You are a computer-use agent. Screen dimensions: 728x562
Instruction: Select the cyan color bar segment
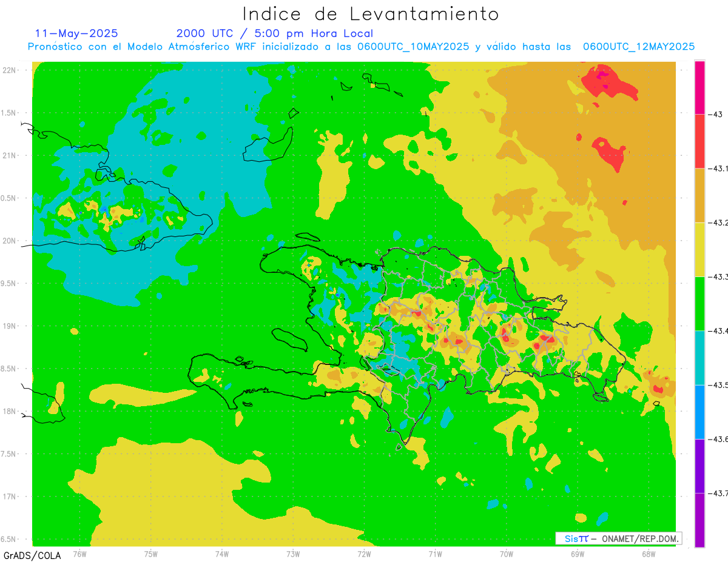pyautogui.click(x=699, y=357)
